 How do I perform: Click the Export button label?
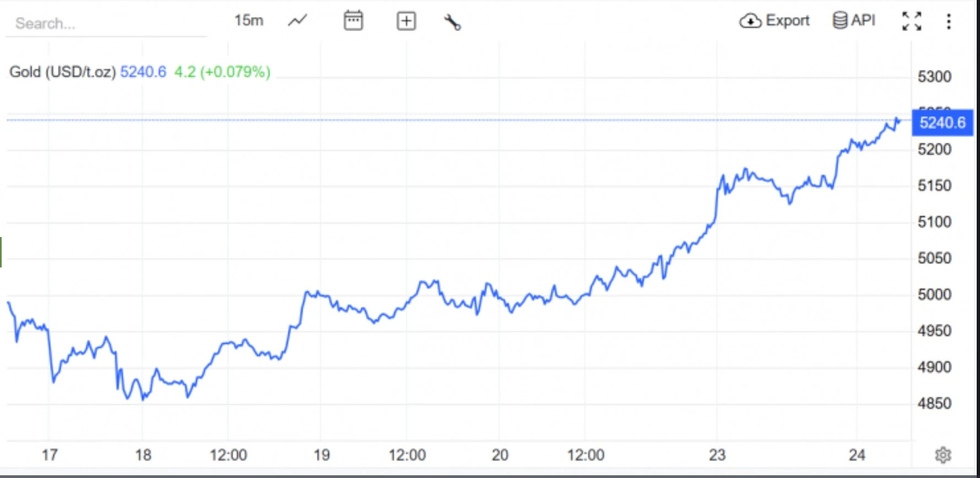[787, 20]
